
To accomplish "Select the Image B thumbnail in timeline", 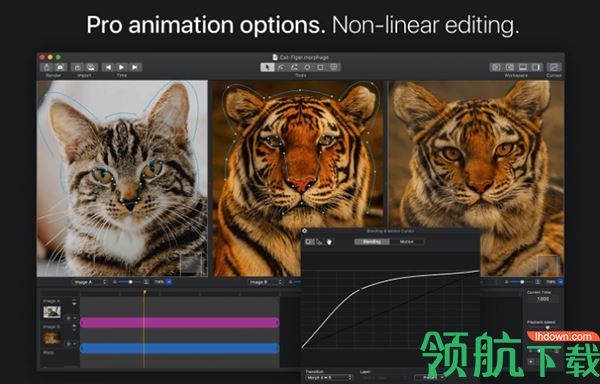I will tap(52, 338).
